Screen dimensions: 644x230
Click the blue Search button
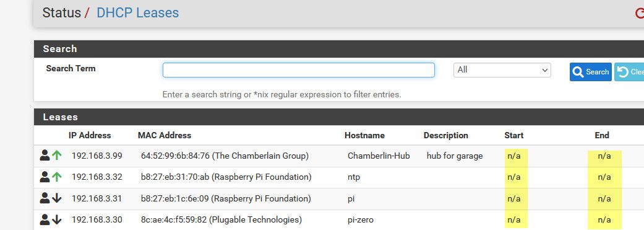[x=591, y=72]
